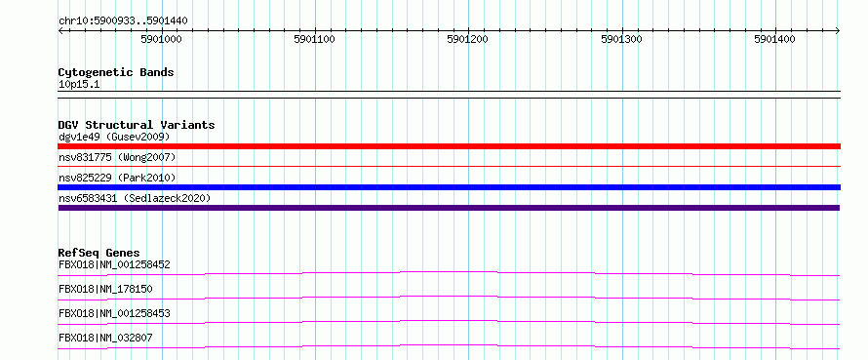Select variant label dgv1e49 (Gusev2009)
This screenshot has height=360, width=868.
pyautogui.click(x=114, y=137)
